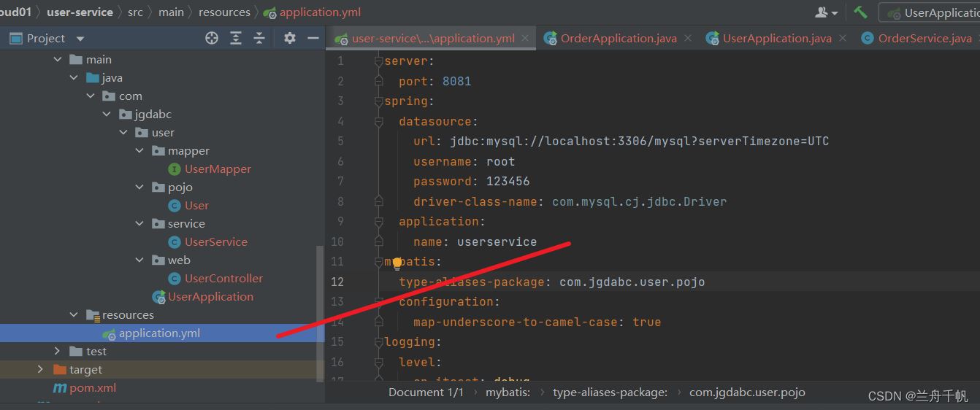The image size is (980, 410).
Task: Open the user account dropdown icon
Action: 826,12
